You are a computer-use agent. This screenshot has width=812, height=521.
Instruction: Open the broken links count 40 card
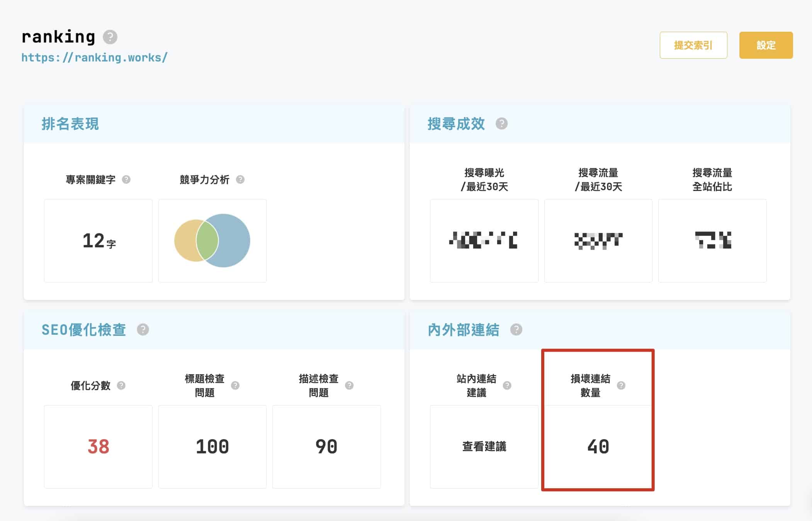598,446
